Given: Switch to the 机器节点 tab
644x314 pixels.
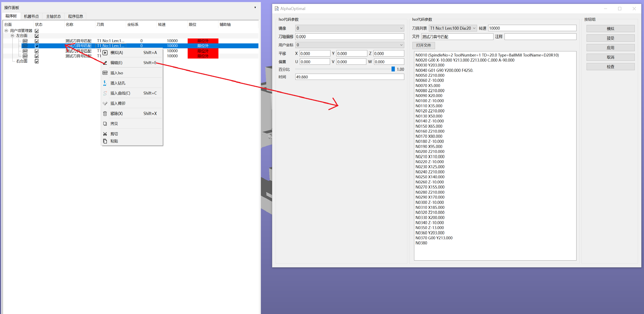Looking at the screenshot, I should (x=31, y=16).
